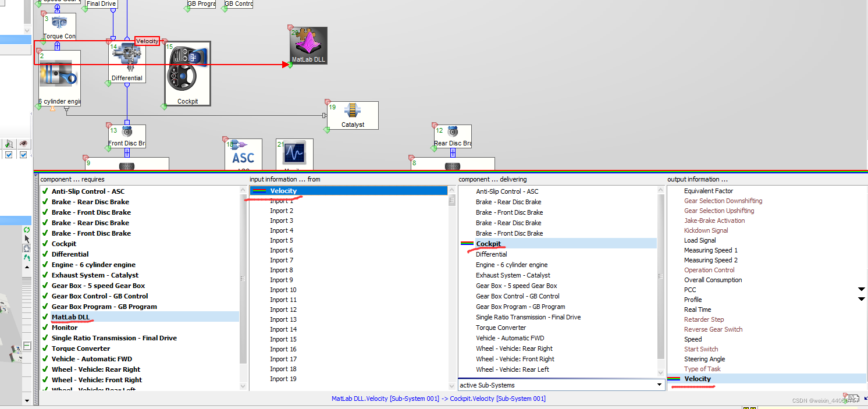Image resolution: width=868 pixels, height=409 pixels.
Task: Click the 3D view vertical slider handle
Action: point(27,346)
